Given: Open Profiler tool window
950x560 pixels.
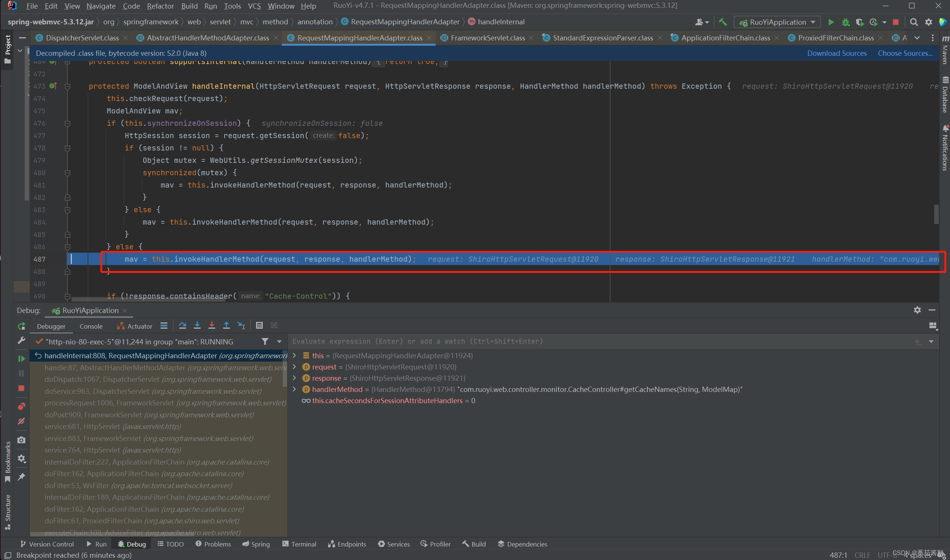Looking at the screenshot, I should click(x=436, y=544).
